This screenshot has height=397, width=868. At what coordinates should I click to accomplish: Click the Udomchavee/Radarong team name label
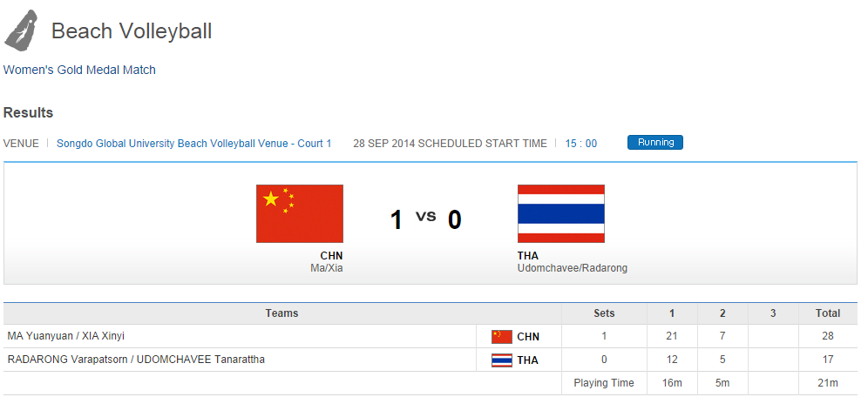click(572, 268)
